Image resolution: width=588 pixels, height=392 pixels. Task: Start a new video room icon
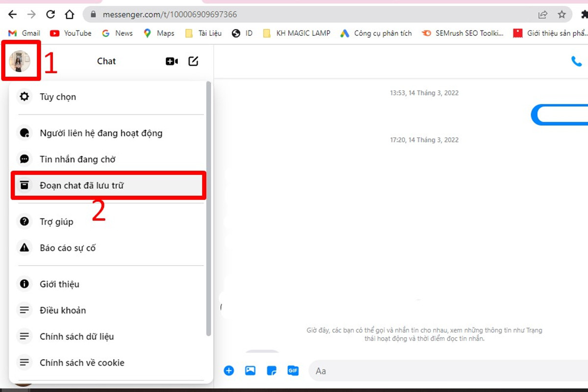click(171, 61)
